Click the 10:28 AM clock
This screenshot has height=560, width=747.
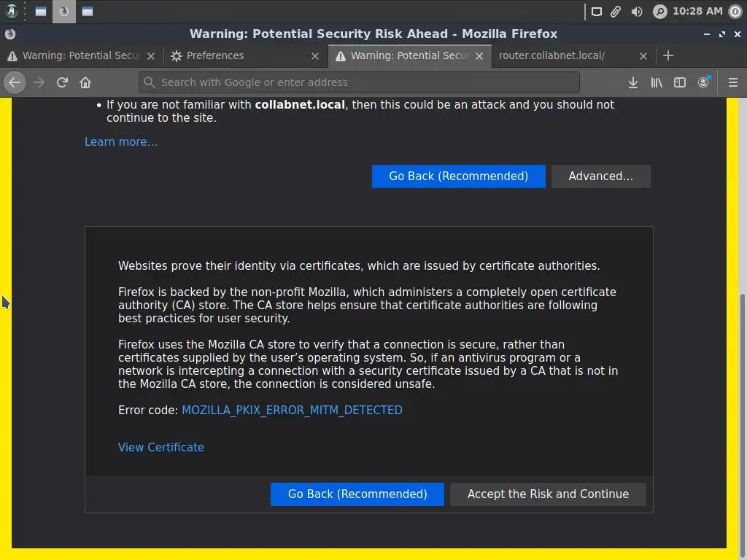697,11
